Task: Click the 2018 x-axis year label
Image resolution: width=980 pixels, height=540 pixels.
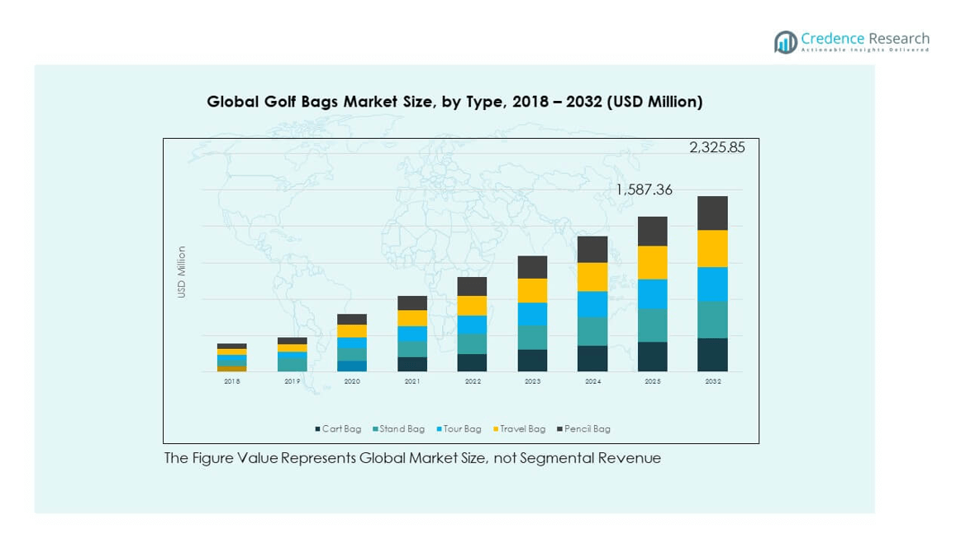Action: [x=232, y=382]
